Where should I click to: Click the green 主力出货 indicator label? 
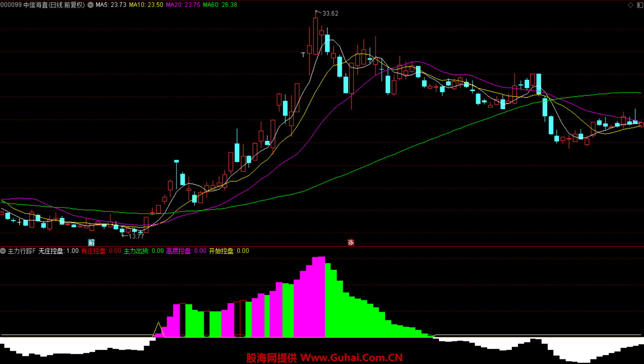(x=143, y=251)
